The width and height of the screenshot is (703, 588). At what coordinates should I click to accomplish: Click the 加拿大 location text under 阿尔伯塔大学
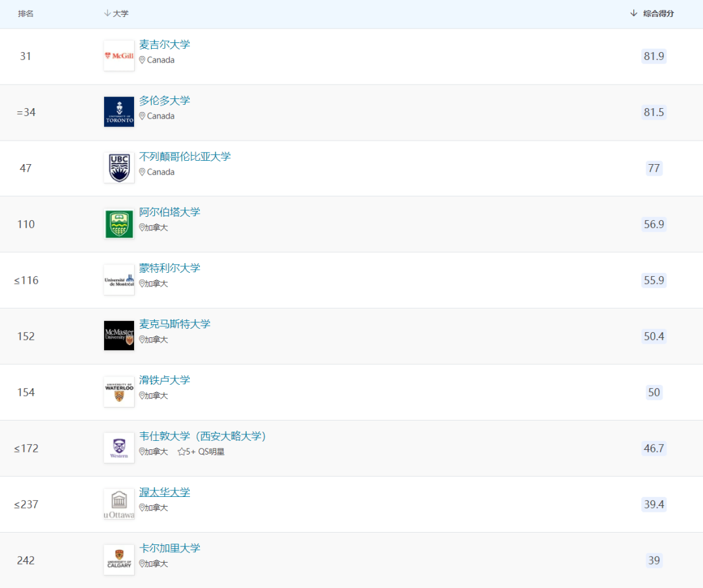[156, 228]
